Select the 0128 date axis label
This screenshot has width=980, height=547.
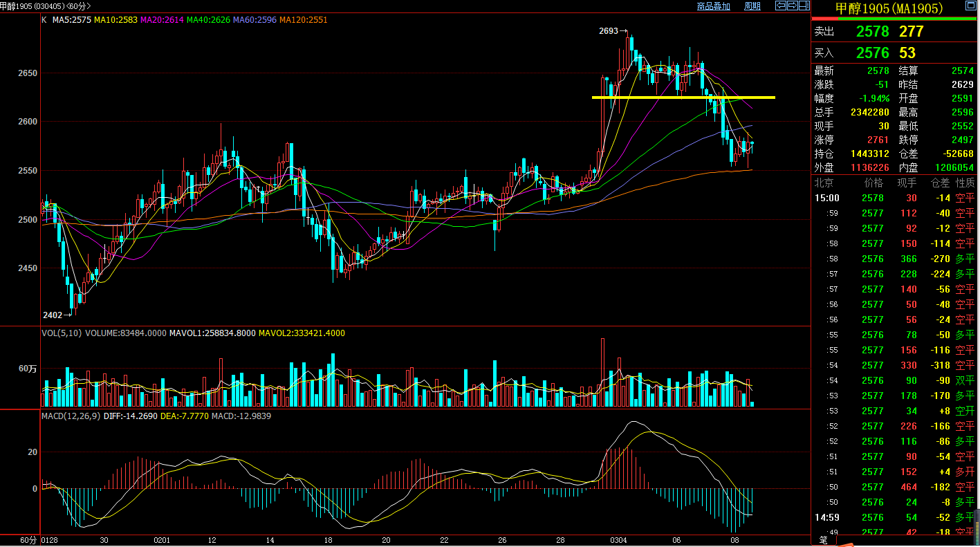(50, 540)
